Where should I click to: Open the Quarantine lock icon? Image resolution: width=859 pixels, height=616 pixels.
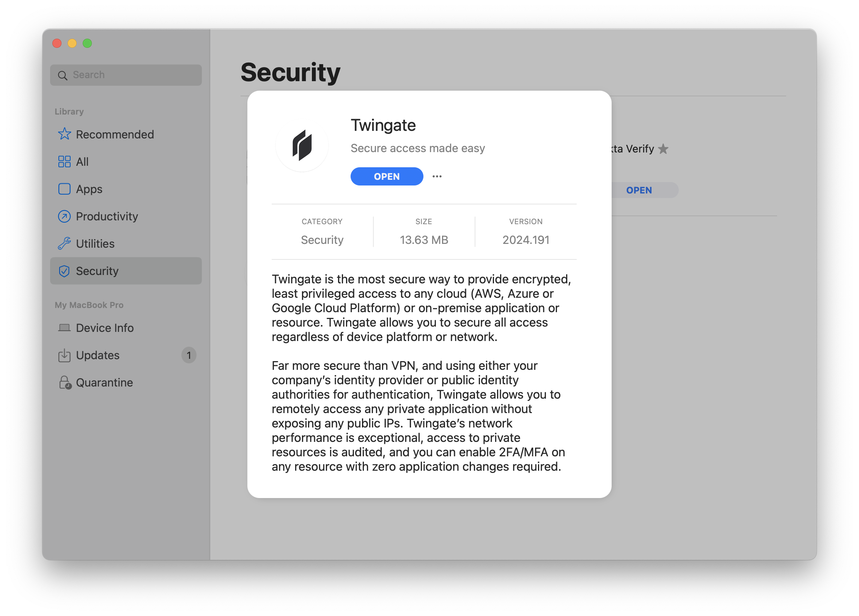65,382
